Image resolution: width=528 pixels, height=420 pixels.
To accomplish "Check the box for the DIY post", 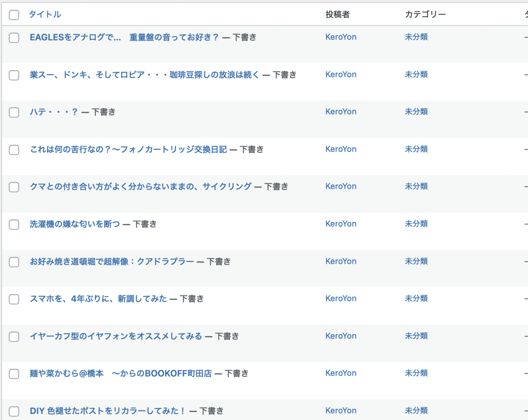I will (x=14, y=411).
